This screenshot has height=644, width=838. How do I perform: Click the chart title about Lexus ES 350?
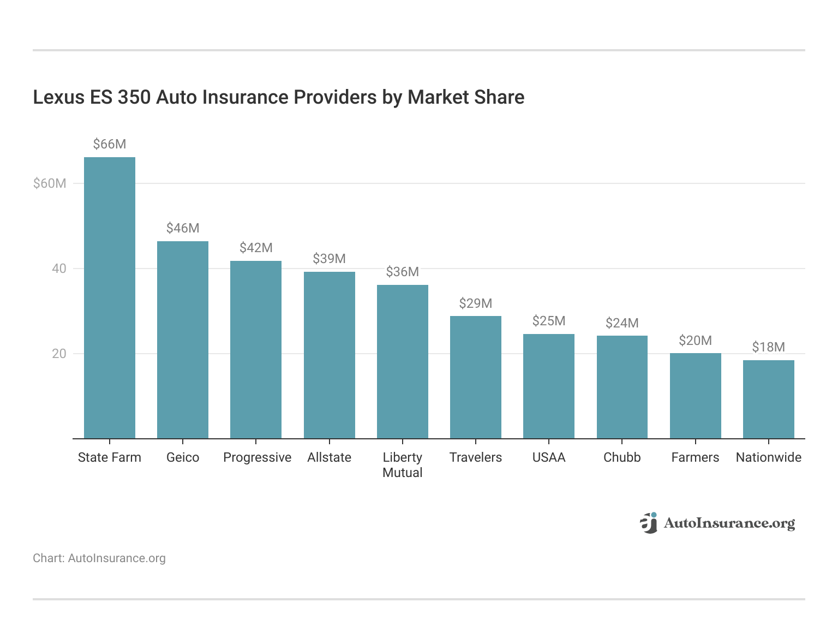coord(279,97)
